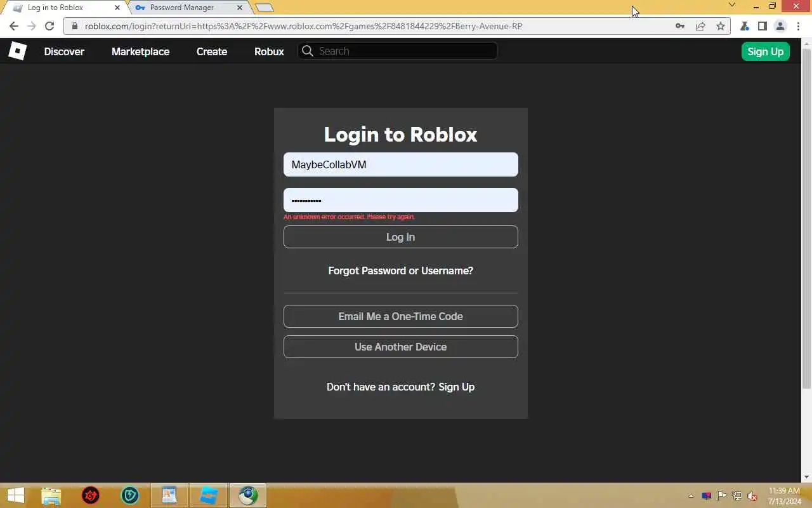Close the Password Manager tab
Viewport: 812px width, 508px height.
click(240, 8)
